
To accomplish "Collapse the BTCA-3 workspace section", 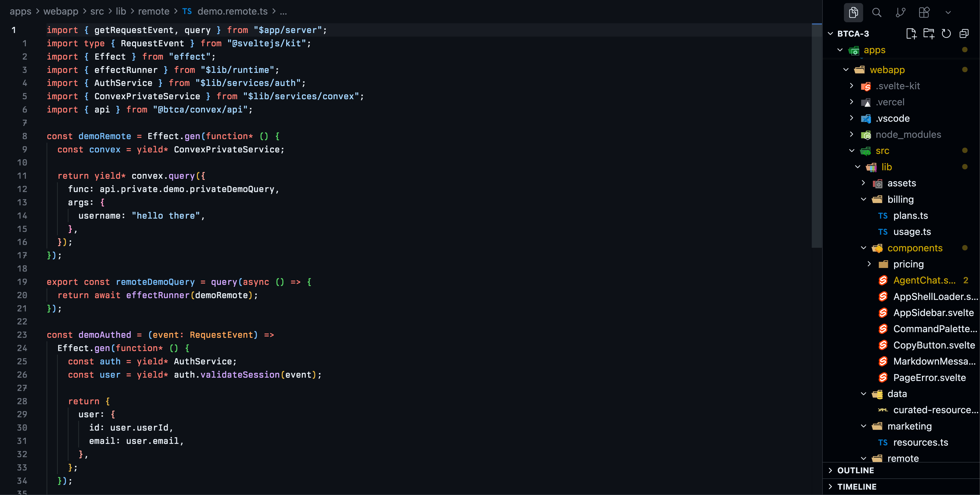I will (x=830, y=33).
